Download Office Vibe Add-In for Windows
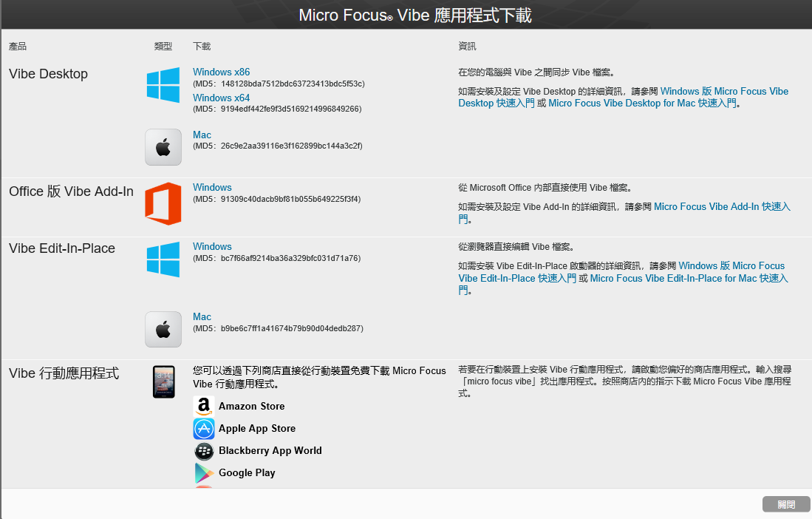This screenshot has height=519, width=812. [x=212, y=188]
